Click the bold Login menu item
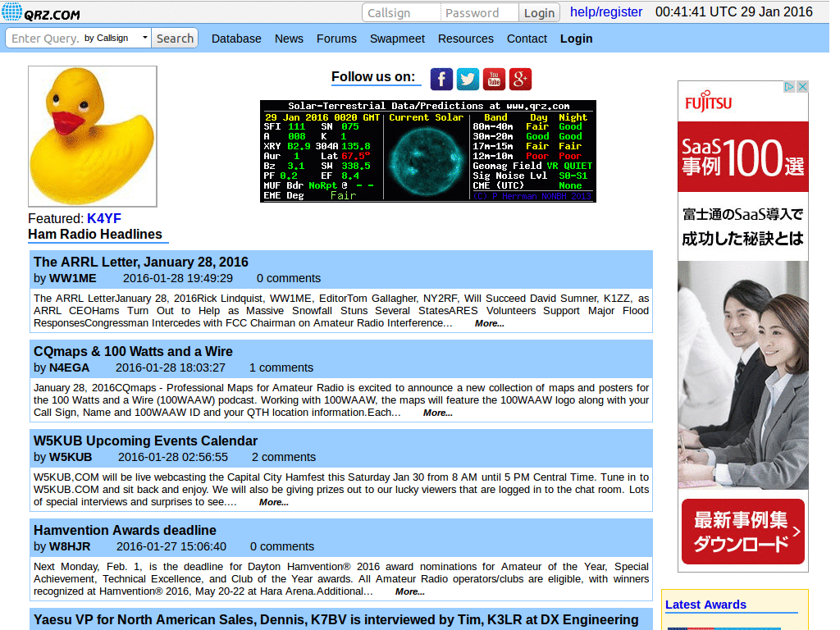Image resolution: width=840 pixels, height=630 pixels. point(577,39)
